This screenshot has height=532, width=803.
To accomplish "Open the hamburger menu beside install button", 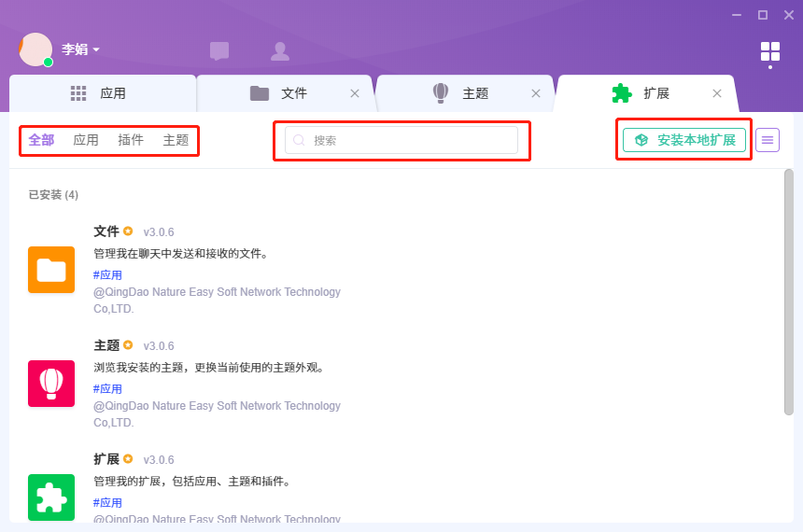I will (x=767, y=140).
